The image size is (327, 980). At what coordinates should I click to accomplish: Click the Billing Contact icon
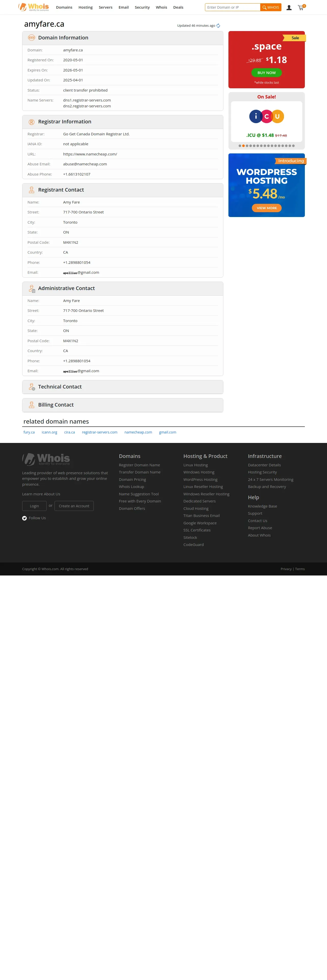(32, 405)
